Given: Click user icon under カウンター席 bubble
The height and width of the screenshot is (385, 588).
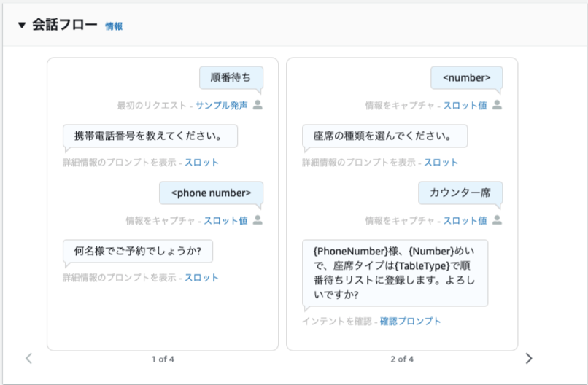Looking at the screenshot, I should click(x=497, y=220).
